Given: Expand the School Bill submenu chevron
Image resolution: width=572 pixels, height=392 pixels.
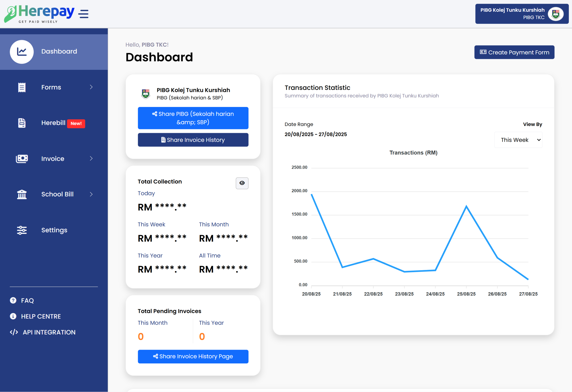Looking at the screenshot, I should (x=91, y=194).
